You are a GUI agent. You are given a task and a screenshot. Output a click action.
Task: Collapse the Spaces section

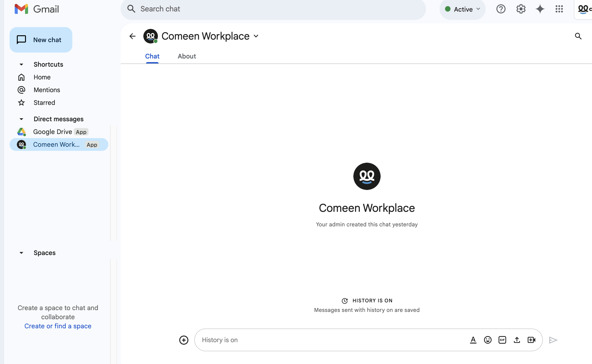[21, 253]
